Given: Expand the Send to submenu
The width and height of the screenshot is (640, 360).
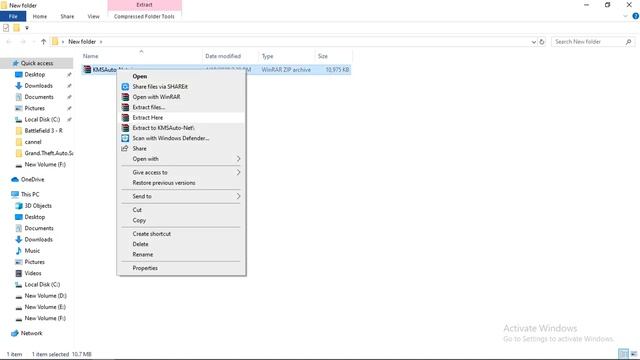Looking at the screenshot, I should click(238, 196).
